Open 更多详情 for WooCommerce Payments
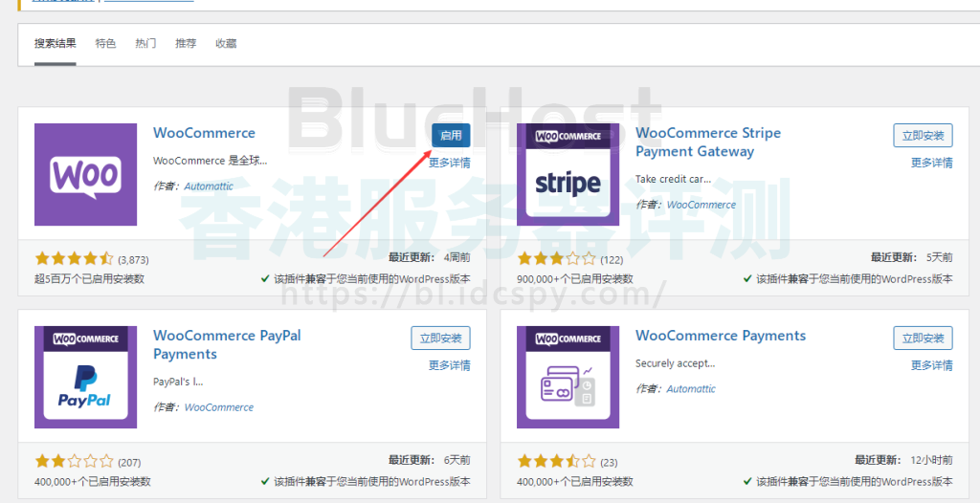This screenshot has height=503, width=980. 931,365
